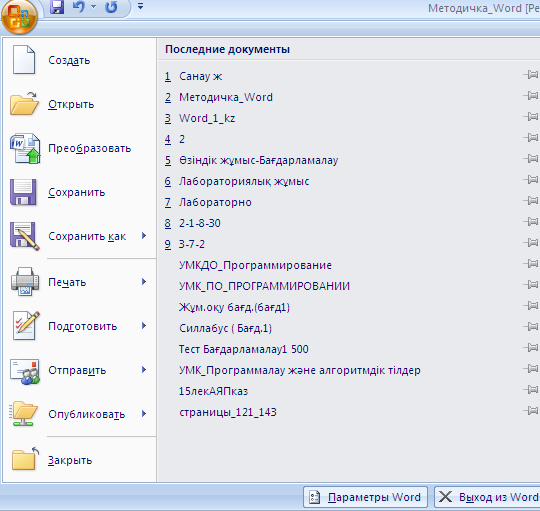
Task: Expand the Сохранить как submenu arrow
Action: click(x=144, y=236)
